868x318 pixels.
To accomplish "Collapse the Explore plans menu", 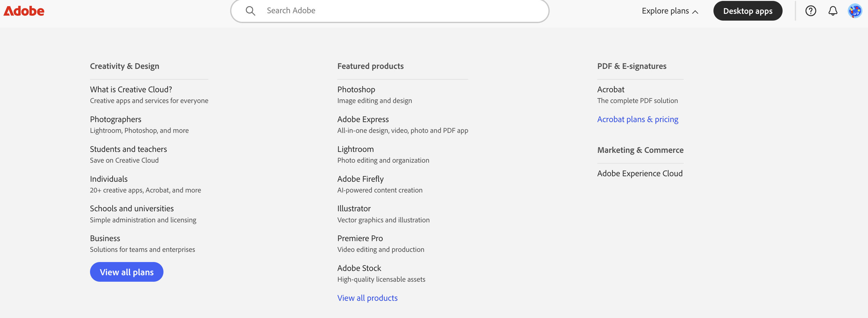I will click(670, 11).
